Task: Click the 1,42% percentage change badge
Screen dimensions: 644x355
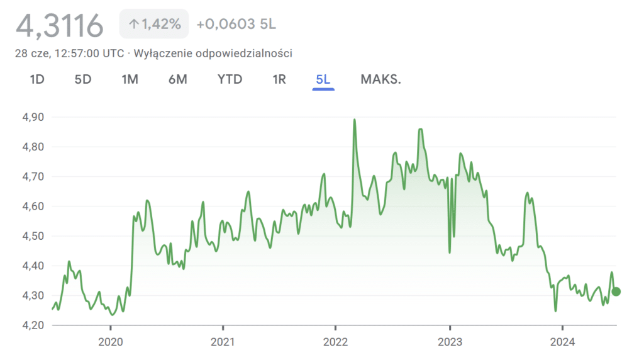Action: (154, 25)
